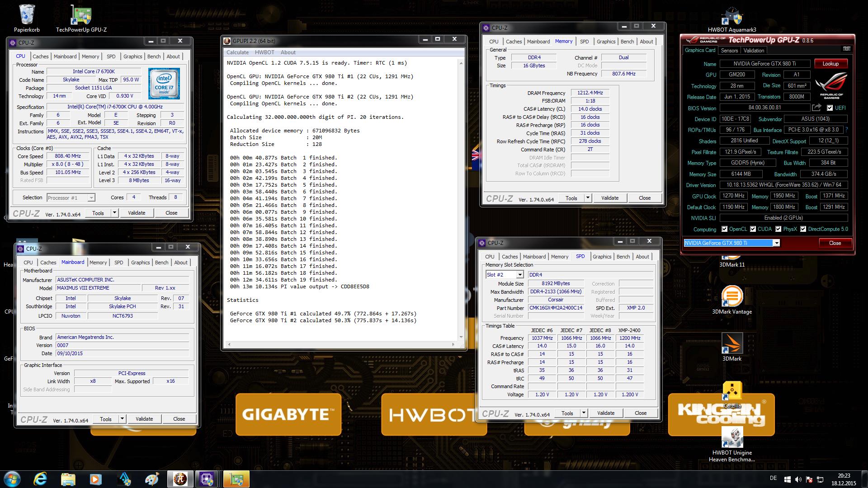Open the Calculate menu in GPUPI
This screenshot has width=868, height=488.
[238, 52]
